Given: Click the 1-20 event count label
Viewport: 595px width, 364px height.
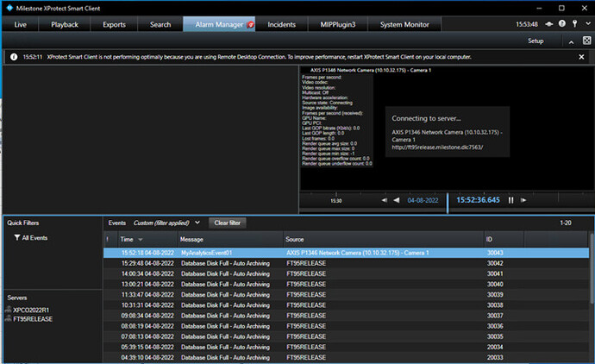Looking at the screenshot, I should (x=566, y=223).
